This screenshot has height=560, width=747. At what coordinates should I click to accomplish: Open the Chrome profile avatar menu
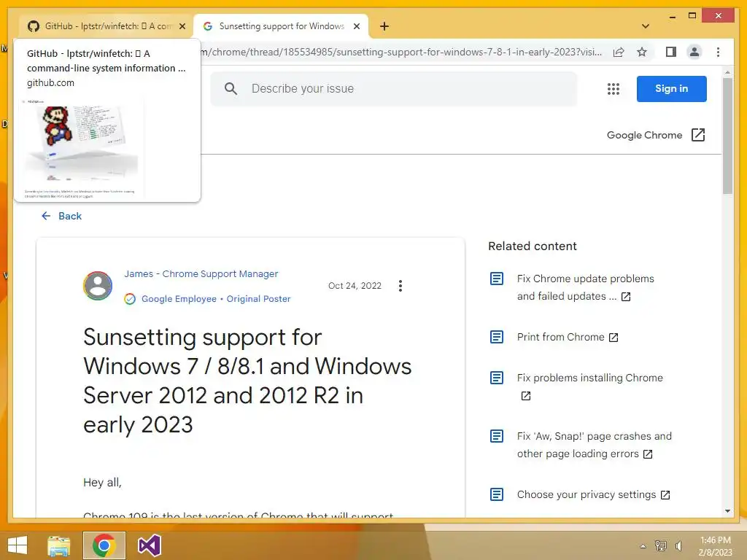pyautogui.click(x=694, y=52)
